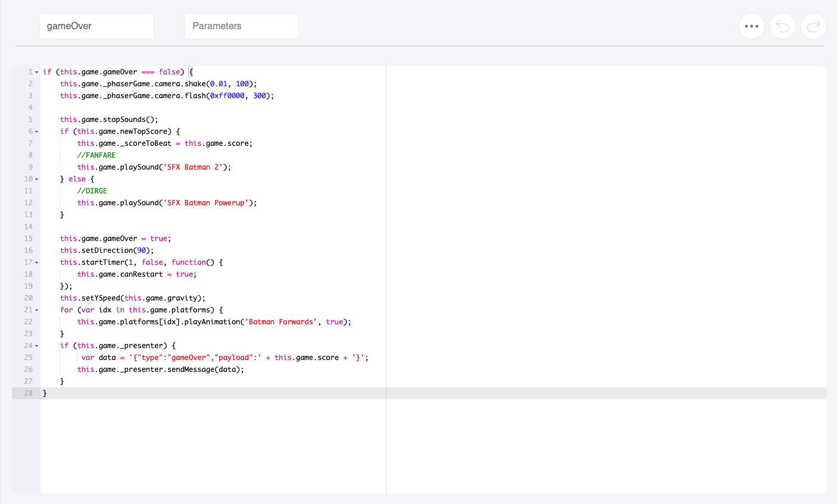The image size is (838, 504).
Task: Click the canRestart = true statement
Action: [x=137, y=274]
